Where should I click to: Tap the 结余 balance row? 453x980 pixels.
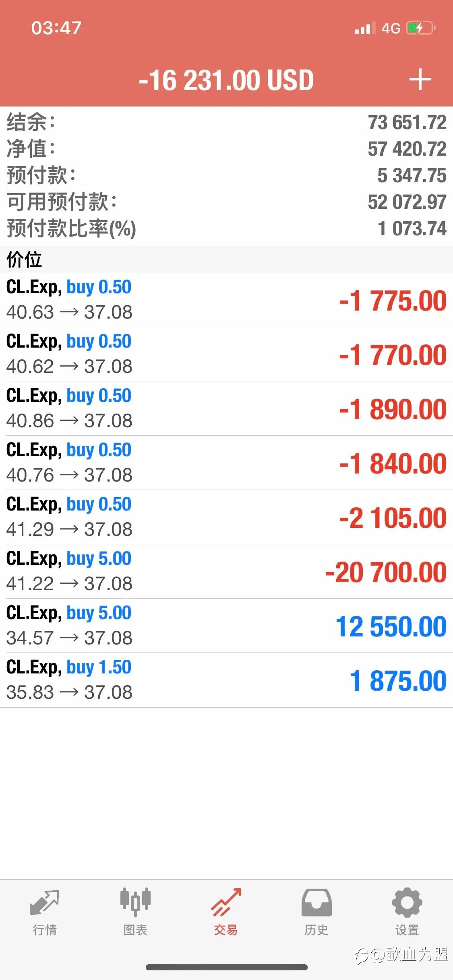pyautogui.click(x=226, y=122)
